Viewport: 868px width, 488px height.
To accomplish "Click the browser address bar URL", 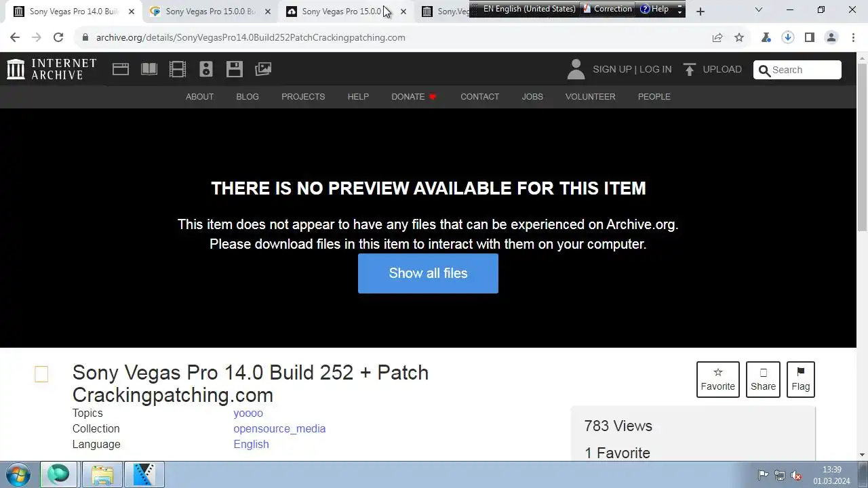I will [250, 37].
